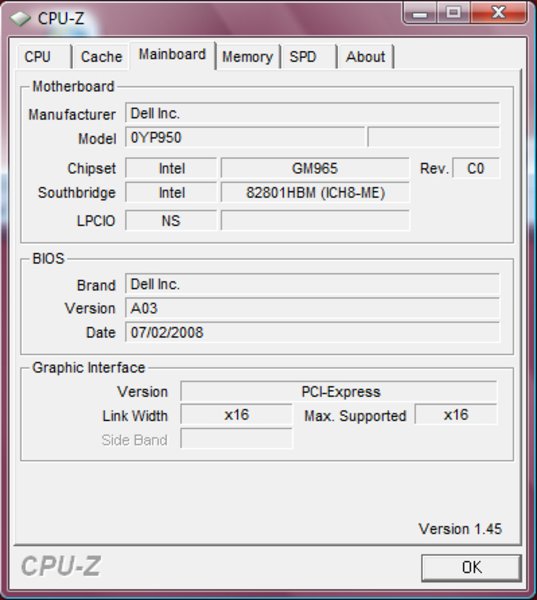Image resolution: width=537 pixels, height=600 pixels.
Task: Select the Mainboard tab
Action: tap(173, 55)
